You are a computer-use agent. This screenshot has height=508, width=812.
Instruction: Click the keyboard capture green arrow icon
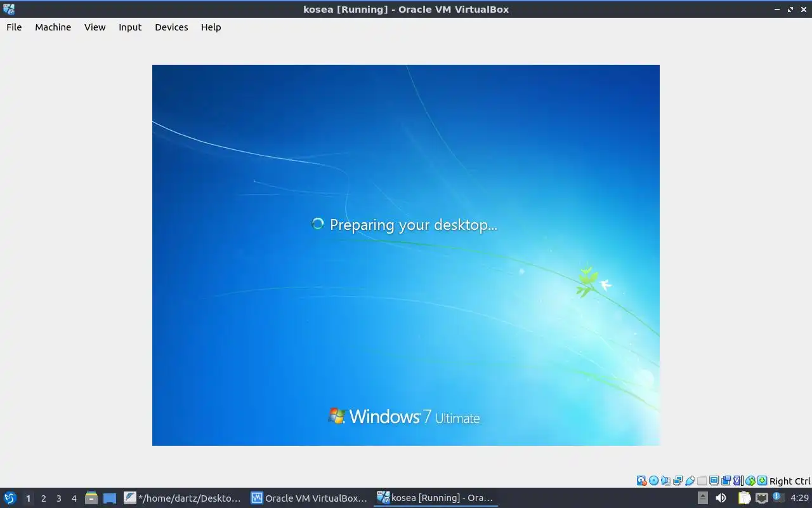[762, 481]
